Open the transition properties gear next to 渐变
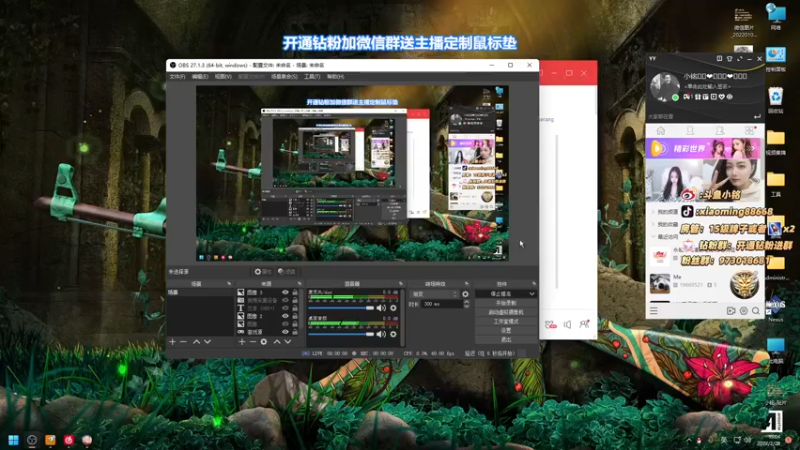 pos(465,294)
